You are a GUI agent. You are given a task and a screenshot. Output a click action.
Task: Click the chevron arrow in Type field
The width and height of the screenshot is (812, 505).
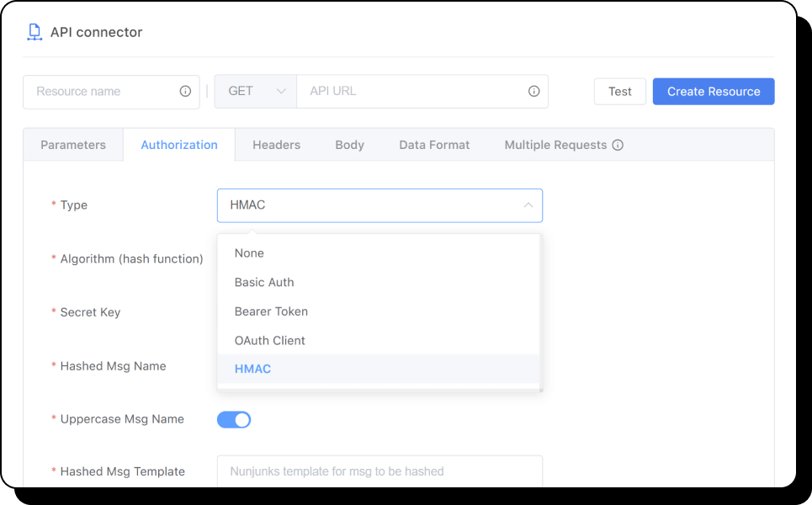(x=528, y=205)
